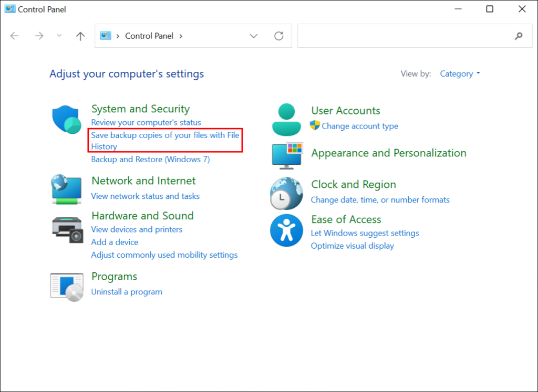Click Change account type link
Image resolution: width=538 pixels, height=392 pixels.
tap(360, 126)
